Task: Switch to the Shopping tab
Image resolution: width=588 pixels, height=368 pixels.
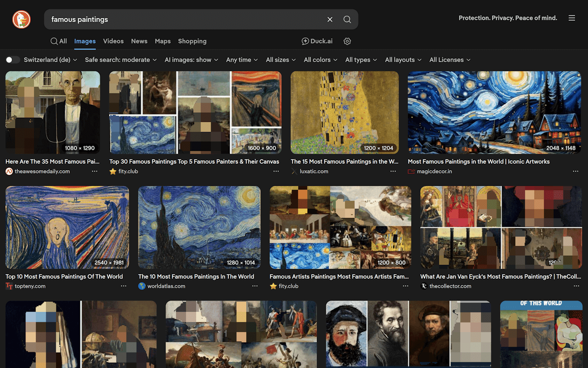Action: tap(192, 41)
